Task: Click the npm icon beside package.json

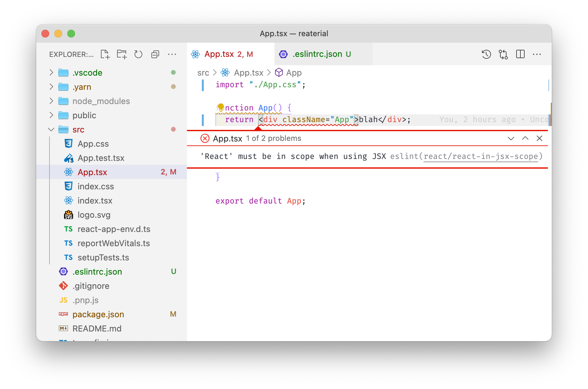Action: click(63, 314)
